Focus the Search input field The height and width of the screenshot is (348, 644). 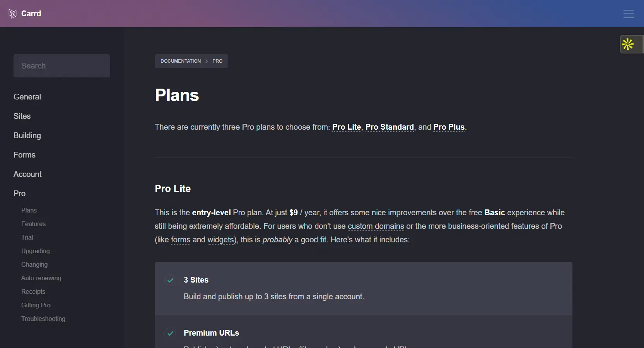coord(62,66)
